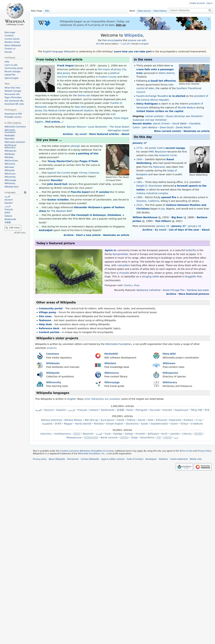
Task: Open What links here tool
Action: 12,88
